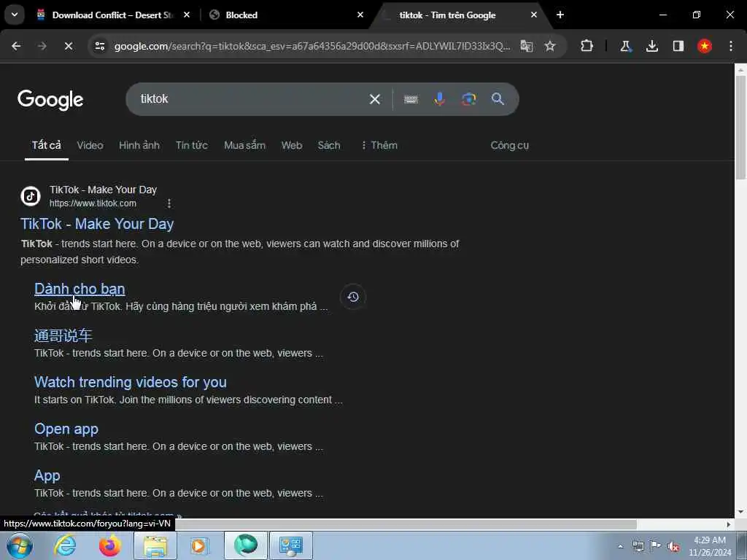Open the Chrome three-dot menu
Image resolution: width=747 pixels, height=560 pixels.
coord(731,46)
